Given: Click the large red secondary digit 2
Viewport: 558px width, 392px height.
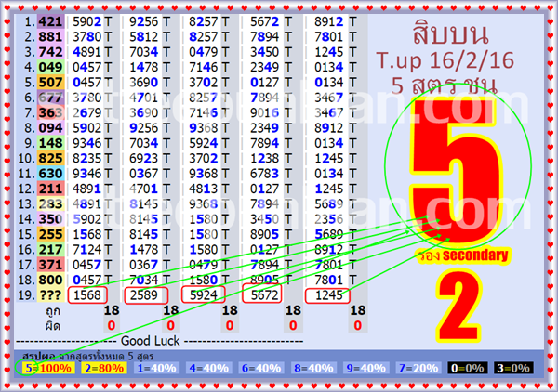Looking at the screenshot, I should pos(459,307).
